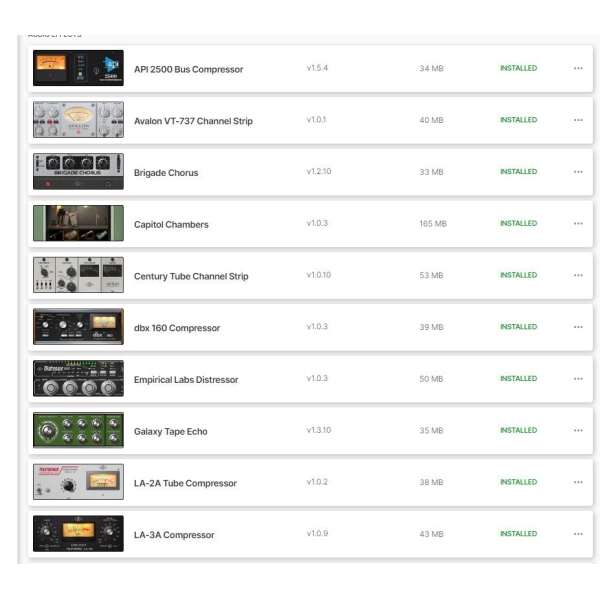600x600 pixels.
Task: Click the 50 MB size value
Action: pyautogui.click(x=431, y=378)
